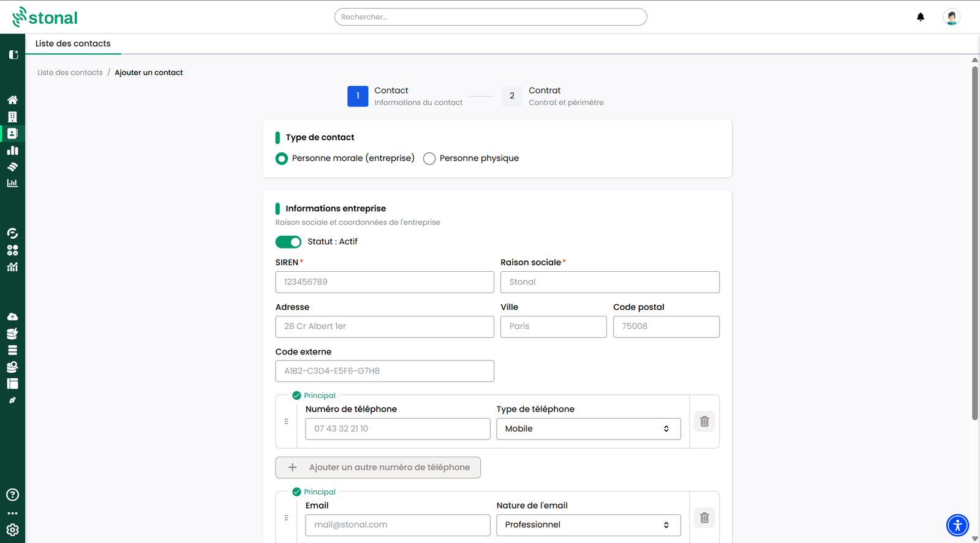Open the bar chart sidebar icon
Screen dimensions: 980x543
(x=12, y=150)
